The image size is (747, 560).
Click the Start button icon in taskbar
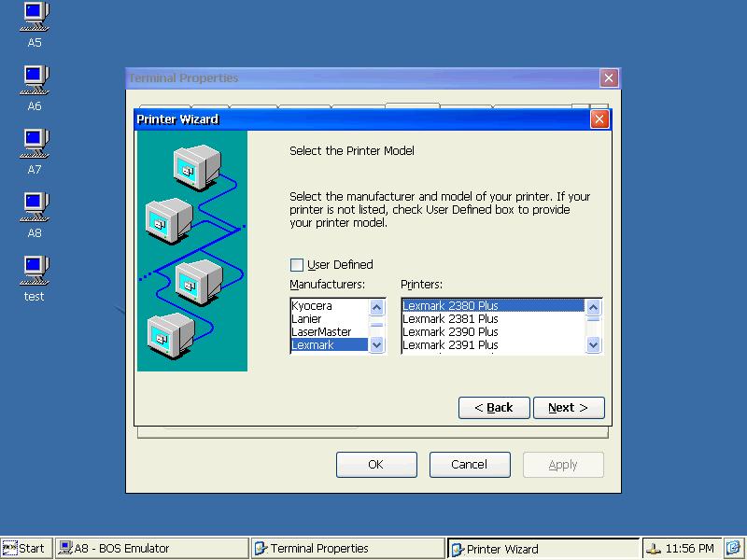[x=9, y=549]
